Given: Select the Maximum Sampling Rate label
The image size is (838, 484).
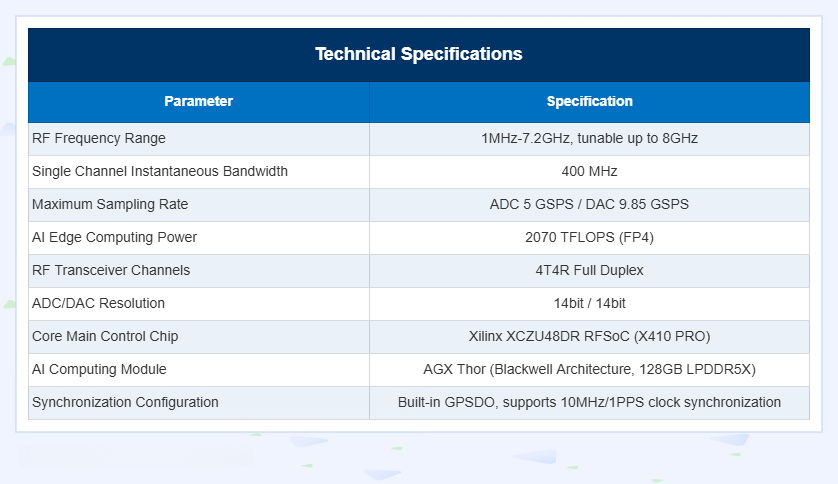Looking at the screenshot, I should tap(110, 205).
